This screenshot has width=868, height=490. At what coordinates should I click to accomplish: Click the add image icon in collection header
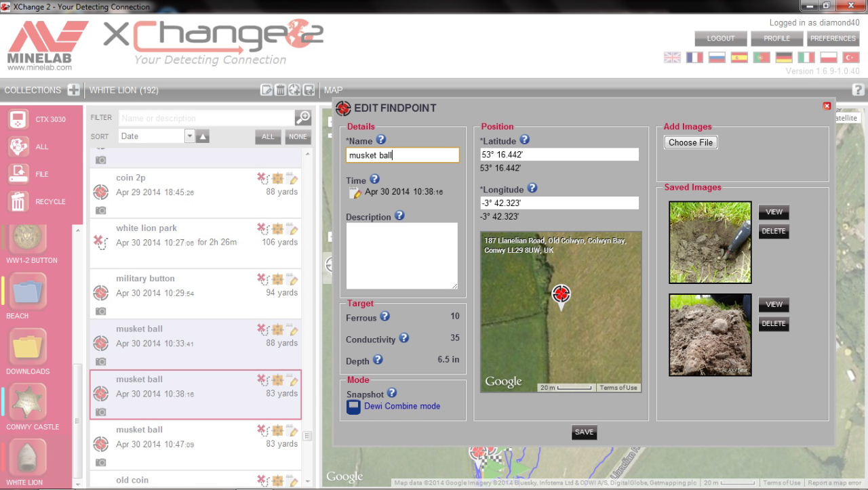click(309, 89)
